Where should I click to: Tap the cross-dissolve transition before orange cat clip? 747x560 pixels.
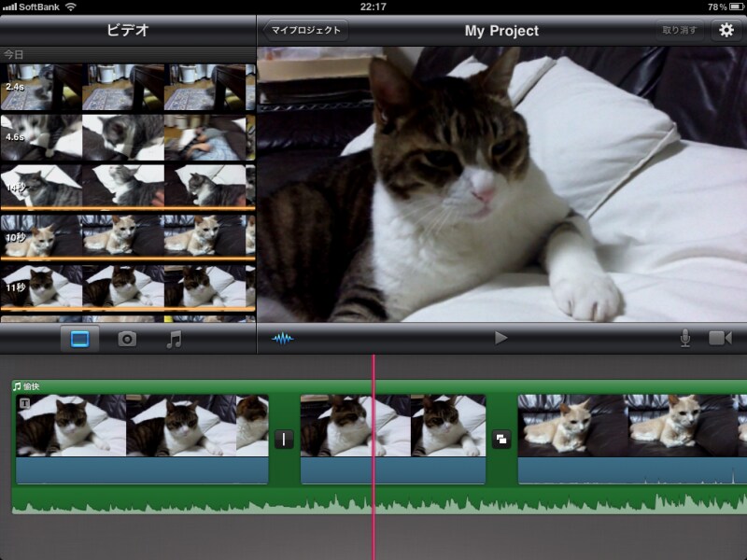501,440
